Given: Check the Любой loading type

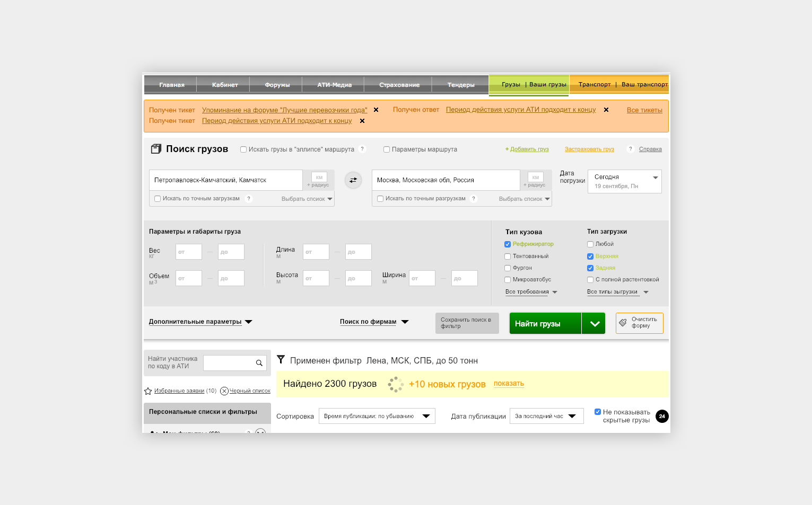Looking at the screenshot, I should click(590, 244).
